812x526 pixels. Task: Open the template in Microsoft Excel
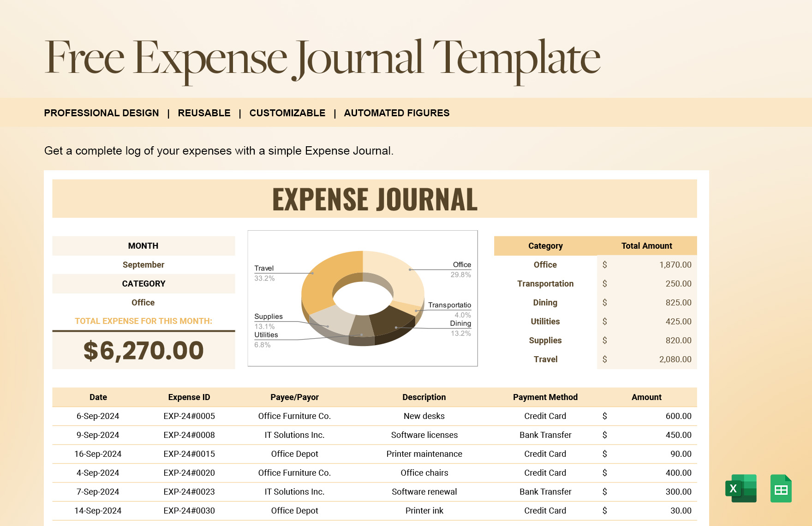(x=741, y=489)
